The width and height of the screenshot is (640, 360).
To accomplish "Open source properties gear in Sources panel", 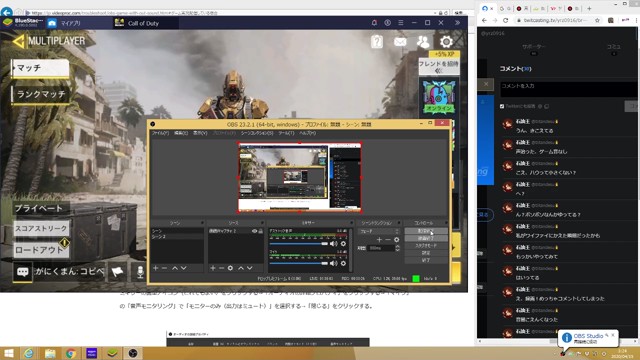I will [231, 268].
